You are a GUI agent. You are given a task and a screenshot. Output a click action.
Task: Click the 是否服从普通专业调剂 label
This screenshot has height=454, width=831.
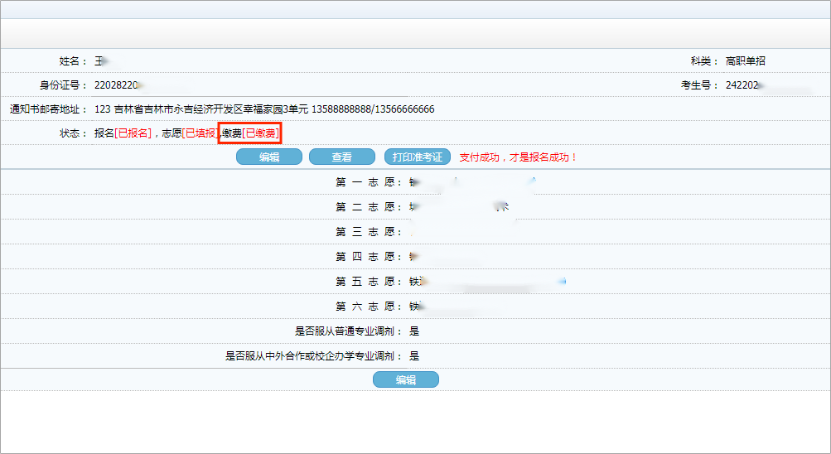point(348,331)
